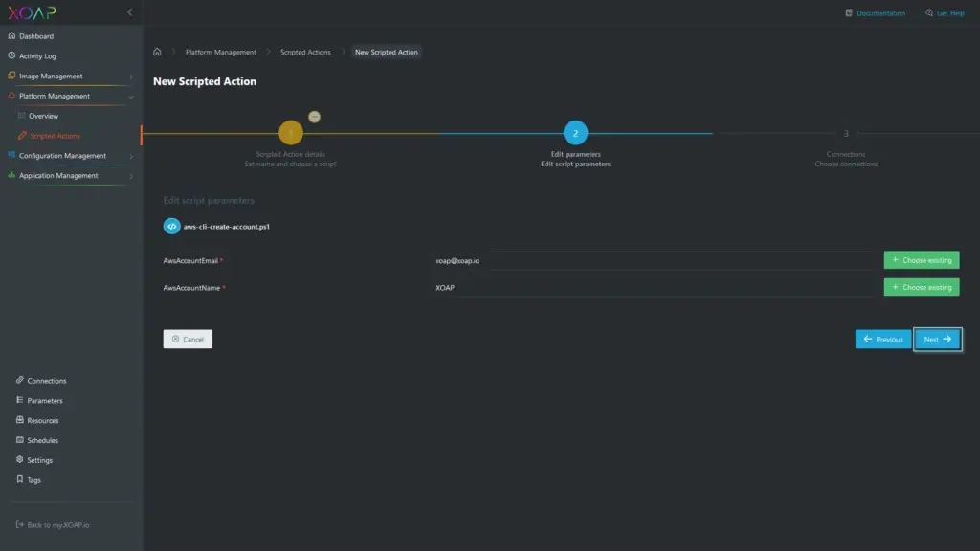The width and height of the screenshot is (980, 551).
Task: Click the Image Management sidebar entry
Action: tap(51, 77)
